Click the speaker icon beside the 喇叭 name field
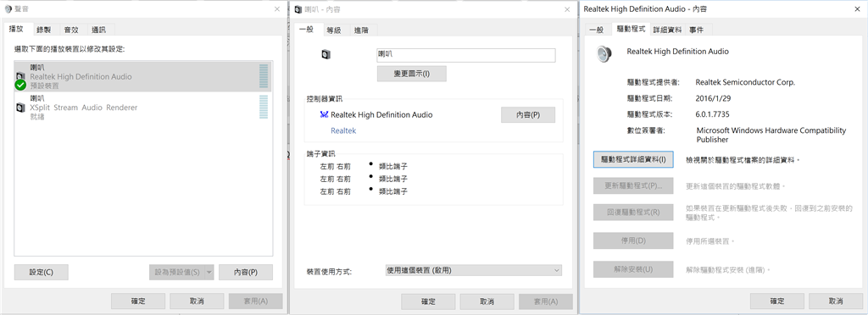868x315 pixels. pos(325,54)
